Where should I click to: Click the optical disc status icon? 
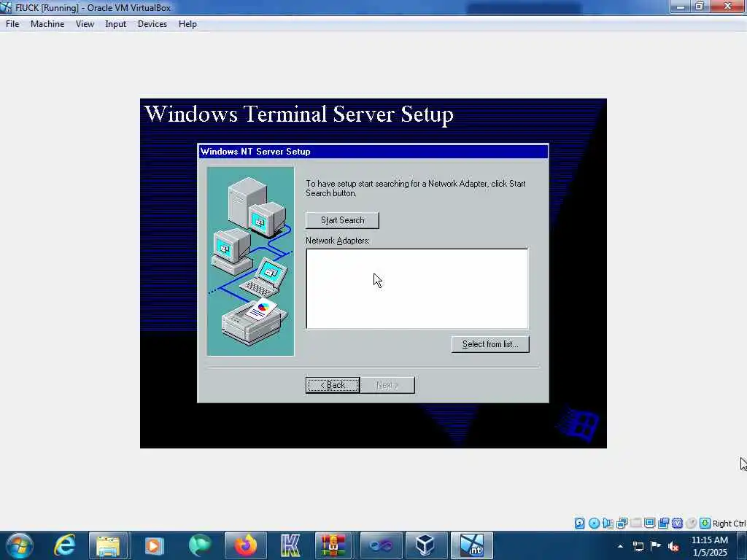(x=594, y=524)
